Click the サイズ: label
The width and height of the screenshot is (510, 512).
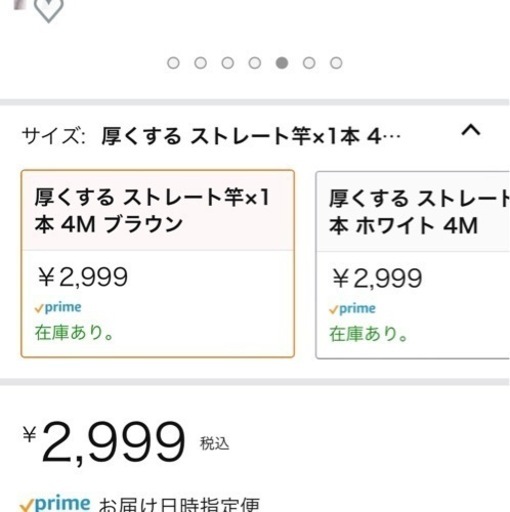[54, 136]
